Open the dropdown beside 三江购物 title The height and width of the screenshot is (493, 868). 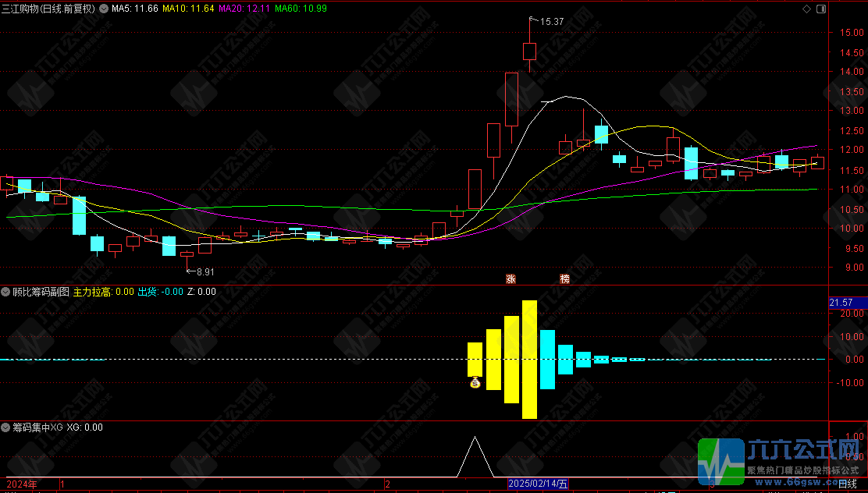[104, 9]
